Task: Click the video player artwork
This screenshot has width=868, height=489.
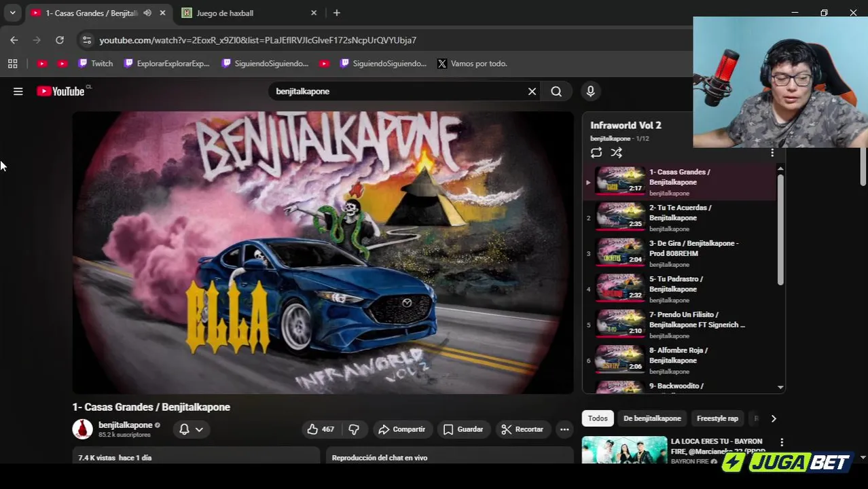Action: click(323, 253)
